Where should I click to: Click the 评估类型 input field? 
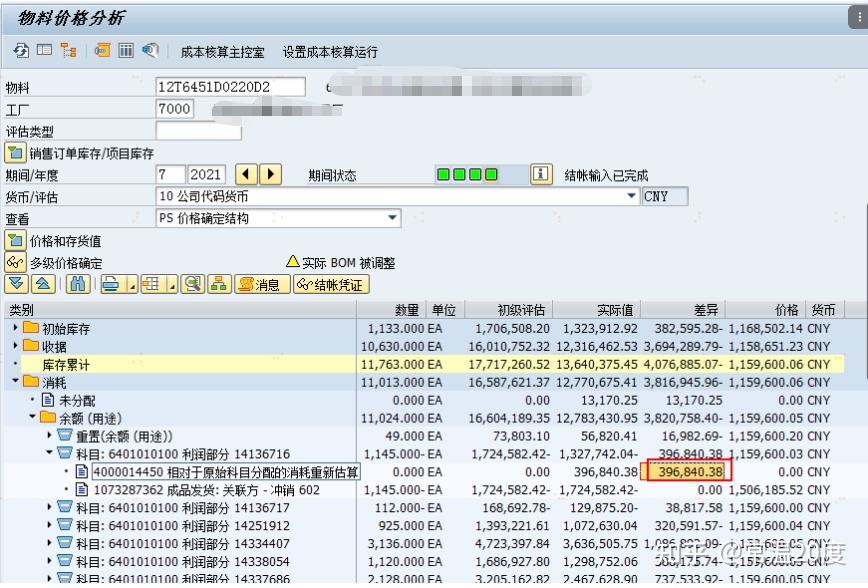coord(200,130)
